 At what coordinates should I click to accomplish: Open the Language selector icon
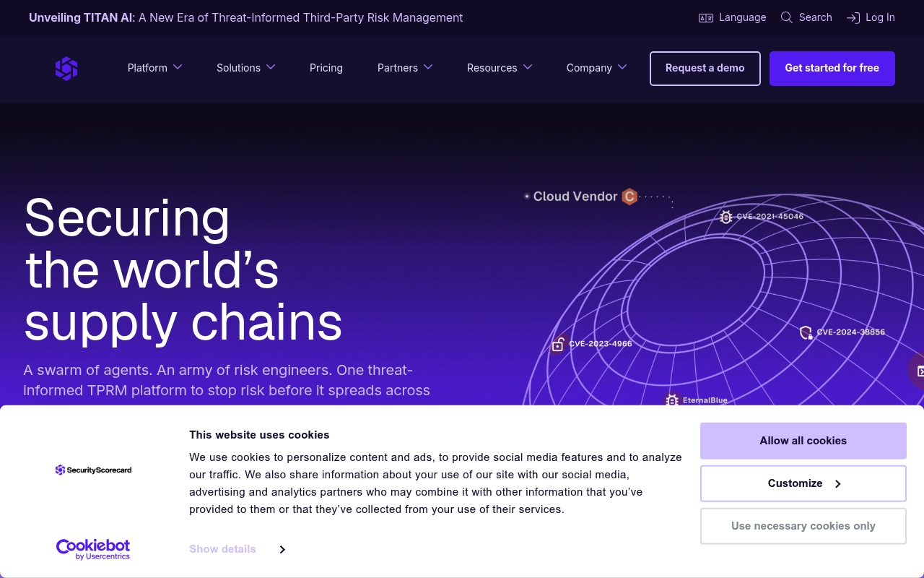(706, 18)
